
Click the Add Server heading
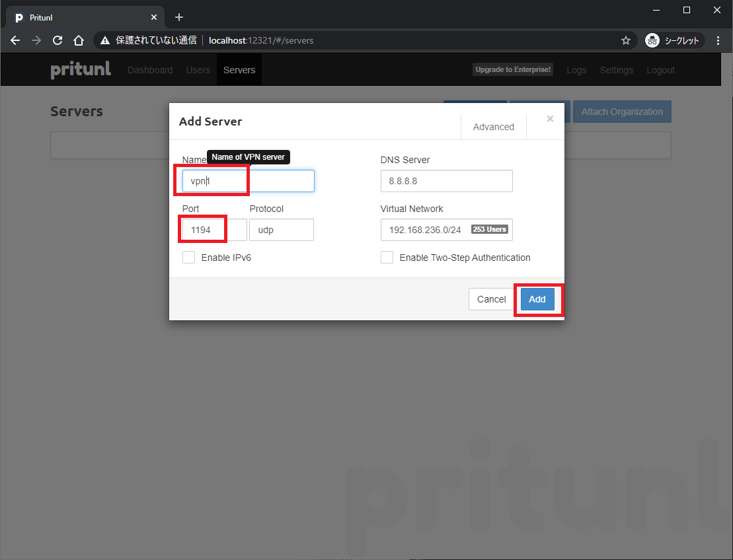[x=210, y=122]
